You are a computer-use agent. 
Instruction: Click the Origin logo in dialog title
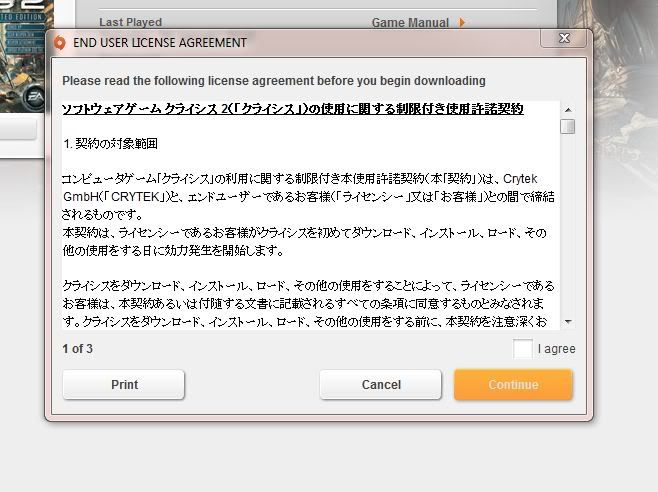pyautogui.click(x=60, y=42)
